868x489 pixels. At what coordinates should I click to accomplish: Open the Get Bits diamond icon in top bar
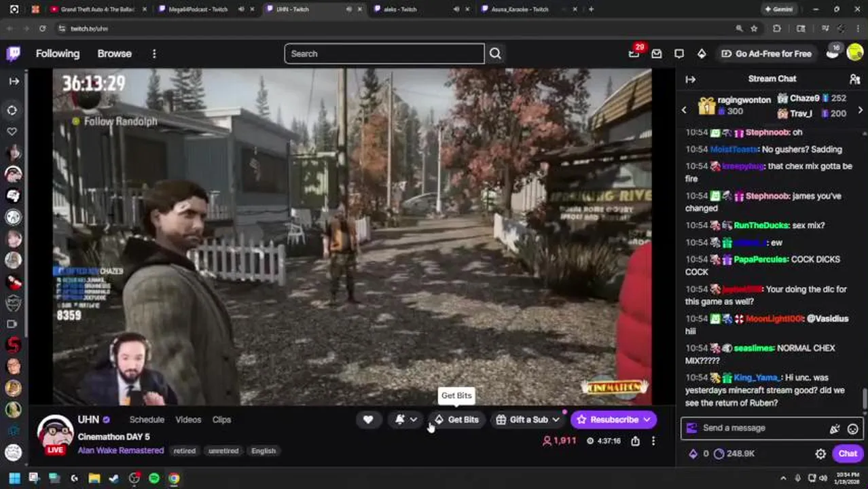pos(702,54)
